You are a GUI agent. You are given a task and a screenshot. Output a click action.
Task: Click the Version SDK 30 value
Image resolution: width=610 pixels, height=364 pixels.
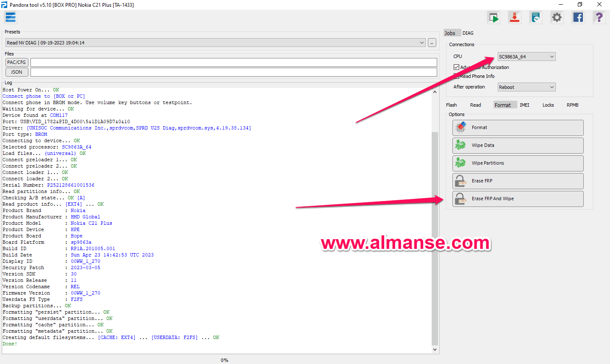coord(74,274)
